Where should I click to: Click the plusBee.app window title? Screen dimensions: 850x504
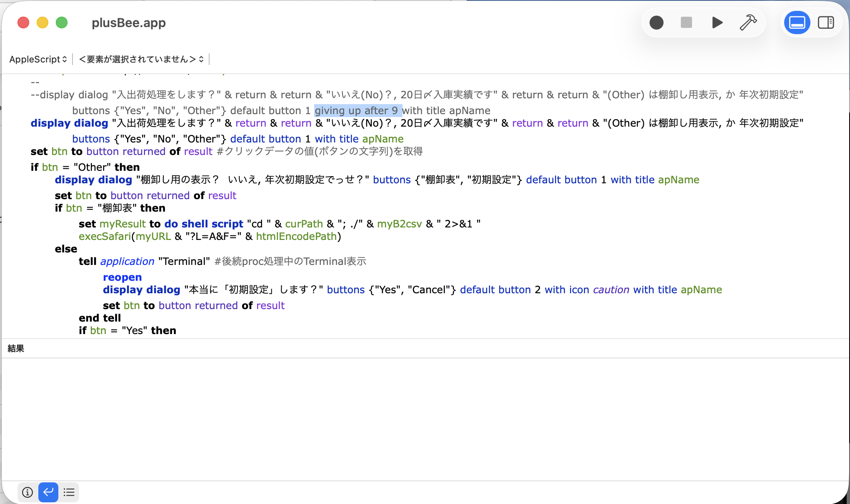(129, 23)
